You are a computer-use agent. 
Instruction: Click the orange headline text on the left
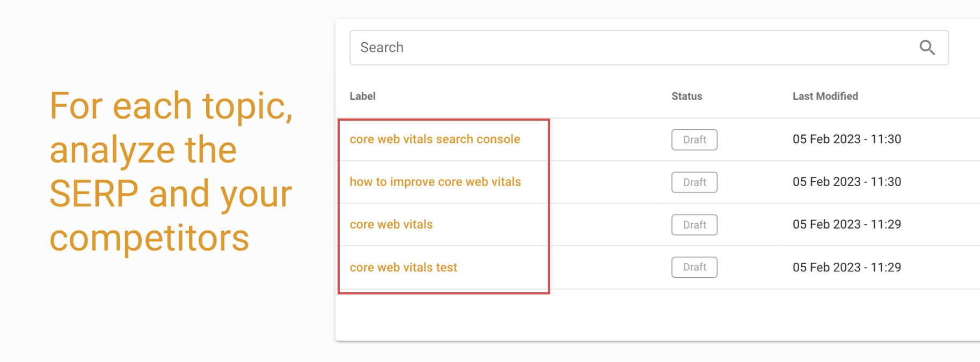[171, 172]
